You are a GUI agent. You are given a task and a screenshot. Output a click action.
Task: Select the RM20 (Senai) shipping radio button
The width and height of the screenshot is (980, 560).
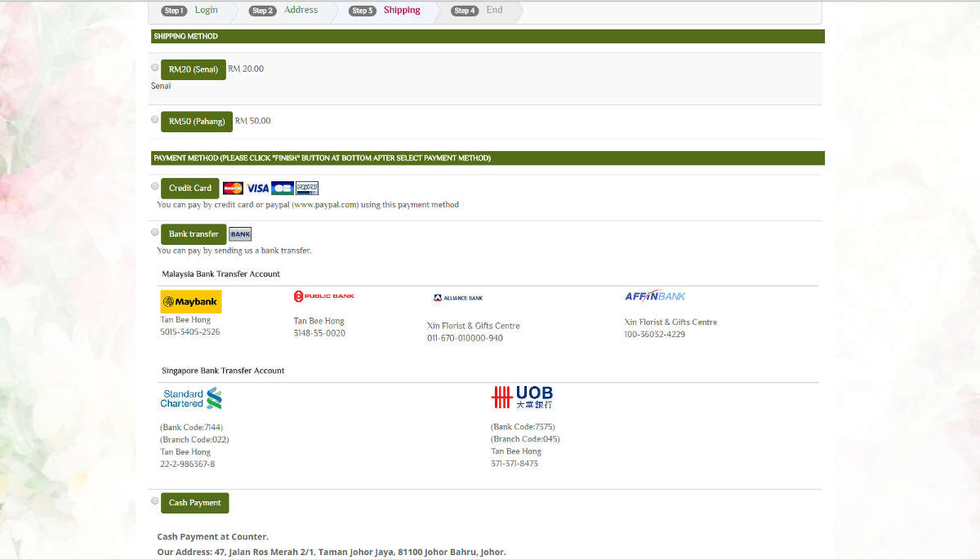[155, 68]
